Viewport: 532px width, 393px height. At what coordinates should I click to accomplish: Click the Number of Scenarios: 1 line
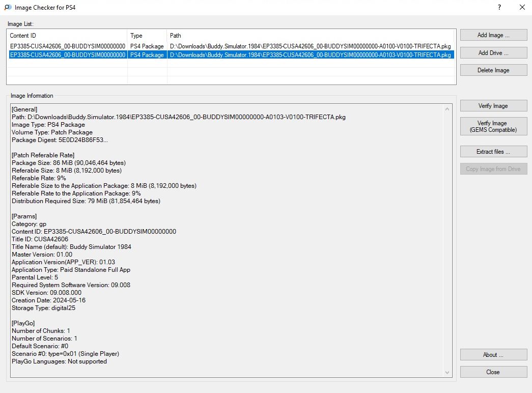[x=44, y=339]
